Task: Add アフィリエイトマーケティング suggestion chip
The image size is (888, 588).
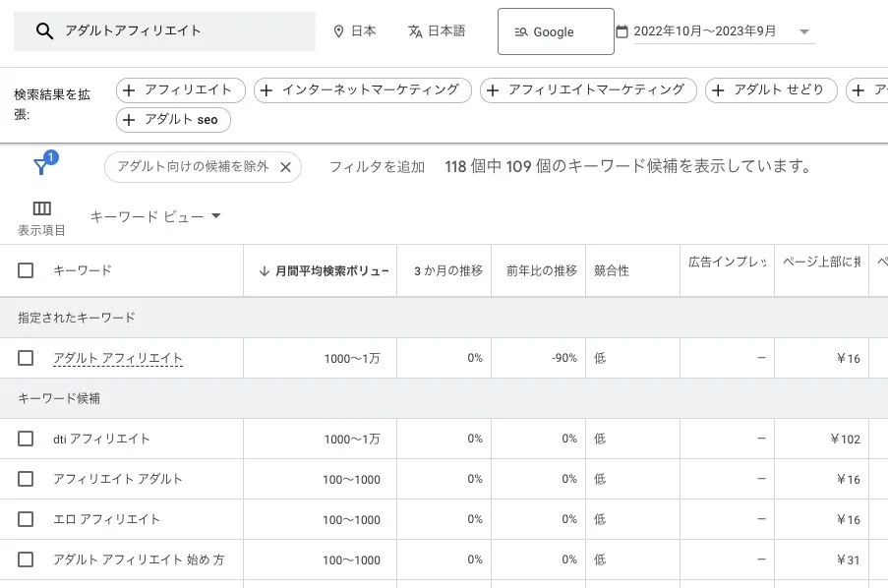Action: pos(588,90)
